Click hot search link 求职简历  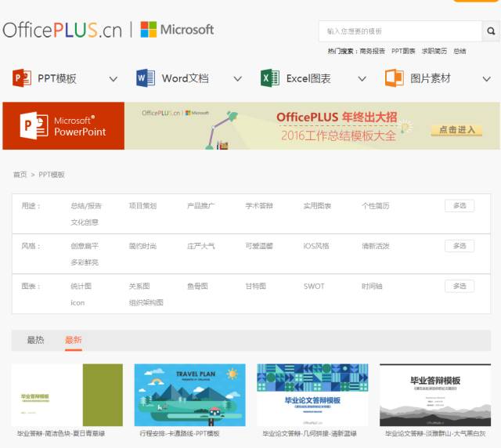(434, 51)
